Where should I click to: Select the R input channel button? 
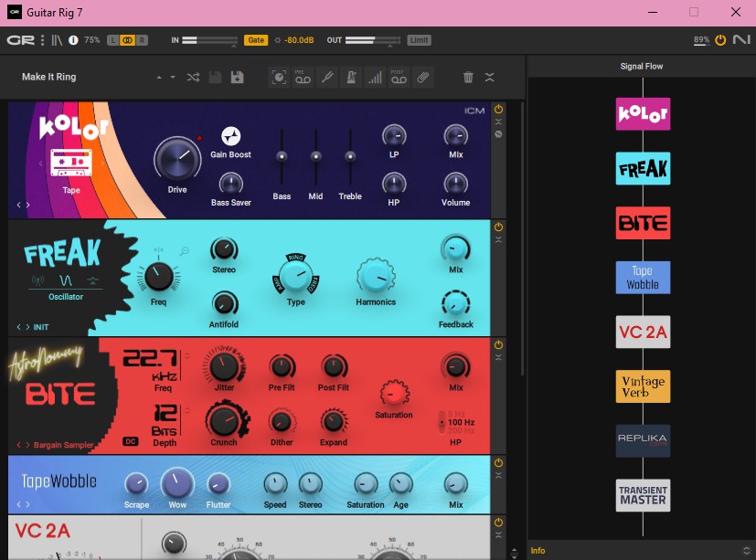point(142,40)
